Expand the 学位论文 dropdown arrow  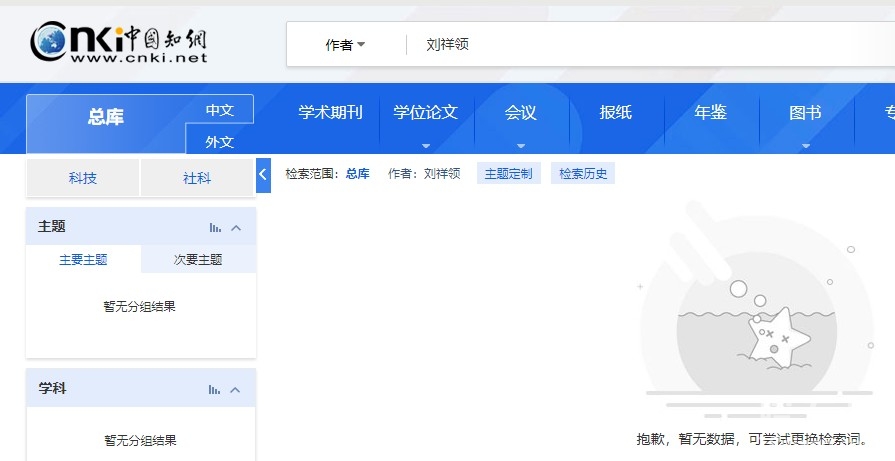pyautogui.click(x=426, y=145)
